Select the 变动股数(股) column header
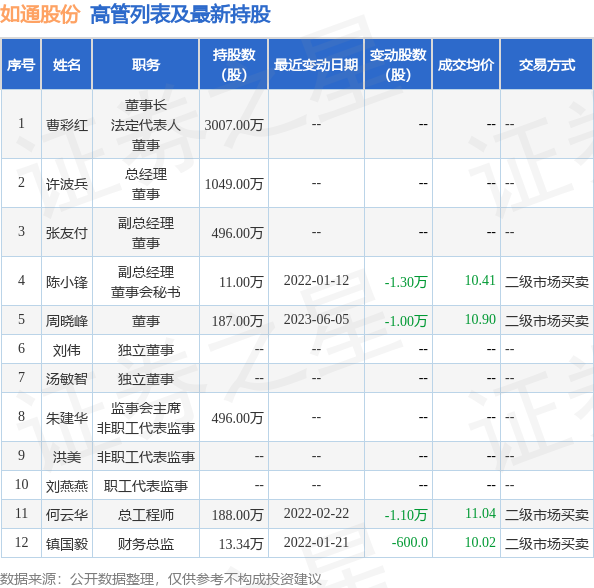The height and width of the screenshot is (588, 594). click(398, 65)
